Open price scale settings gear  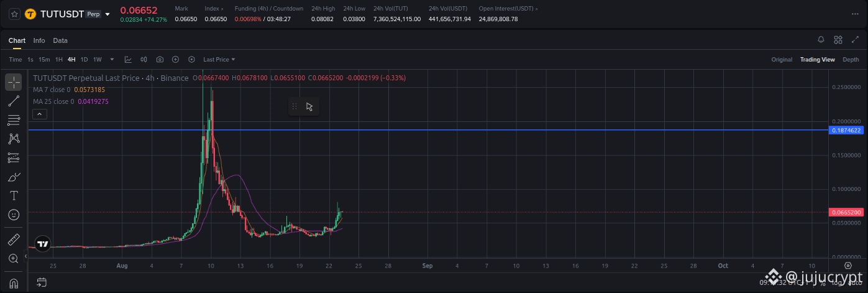[x=848, y=265]
